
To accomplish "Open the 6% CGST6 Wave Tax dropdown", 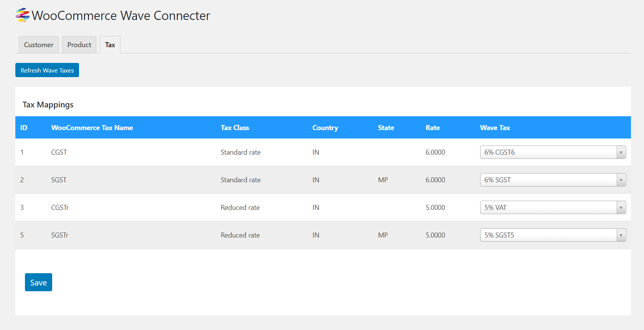I will (x=548, y=152).
